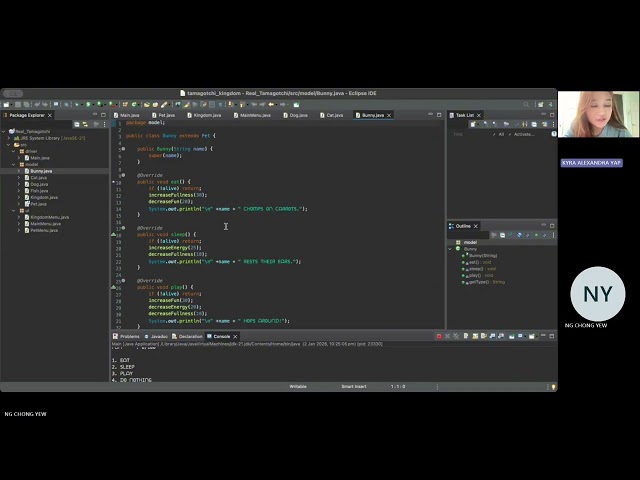Select play() in the Outline view
Screen dimensions: 640x480
click(x=476, y=275)
